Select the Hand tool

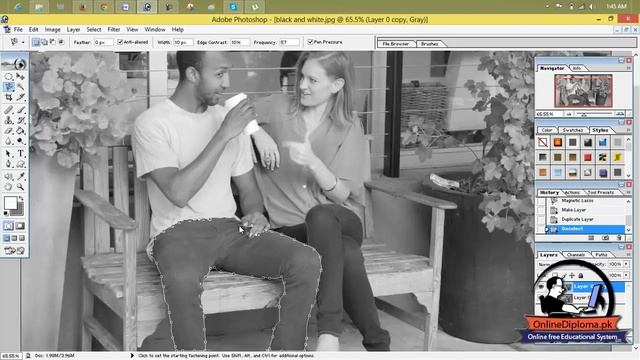9,187
